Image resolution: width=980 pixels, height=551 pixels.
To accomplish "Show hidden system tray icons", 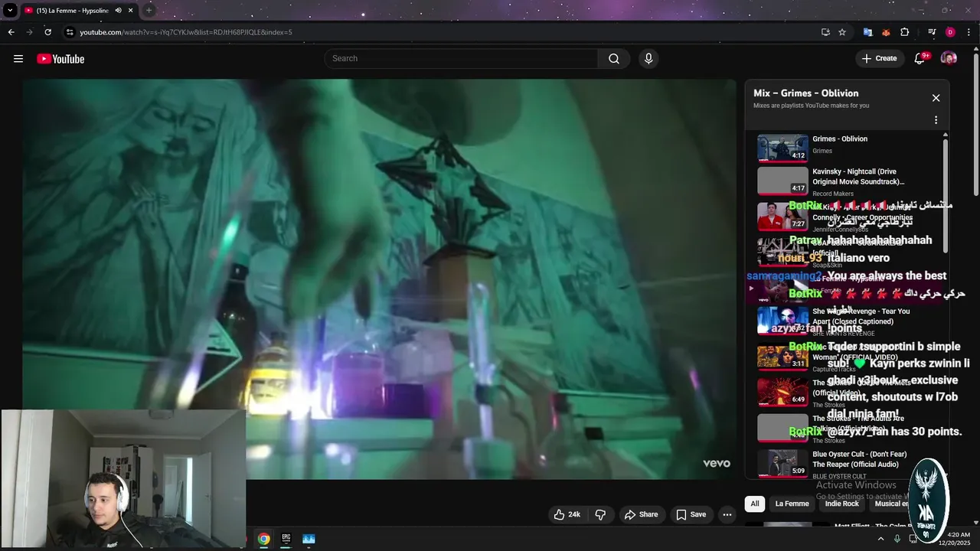I will click(880, 539).
